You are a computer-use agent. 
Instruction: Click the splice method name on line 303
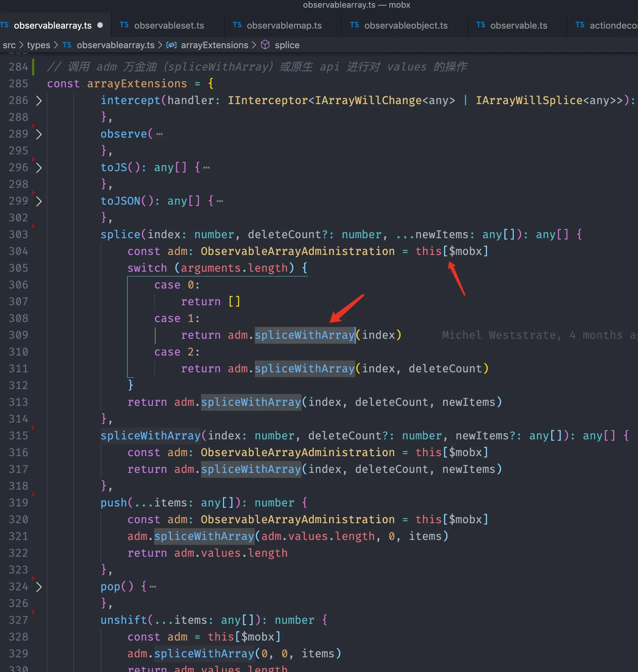click(120, 234)
